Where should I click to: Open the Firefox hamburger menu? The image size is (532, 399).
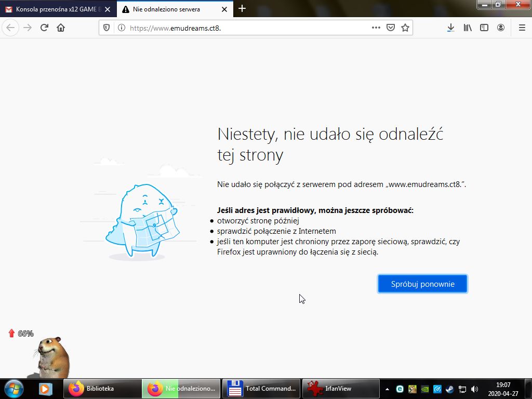(x=522, y=28)
